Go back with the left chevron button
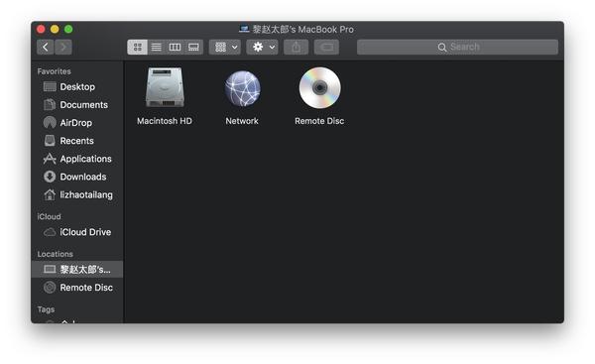The image size is (595, 364). point(46,47)
